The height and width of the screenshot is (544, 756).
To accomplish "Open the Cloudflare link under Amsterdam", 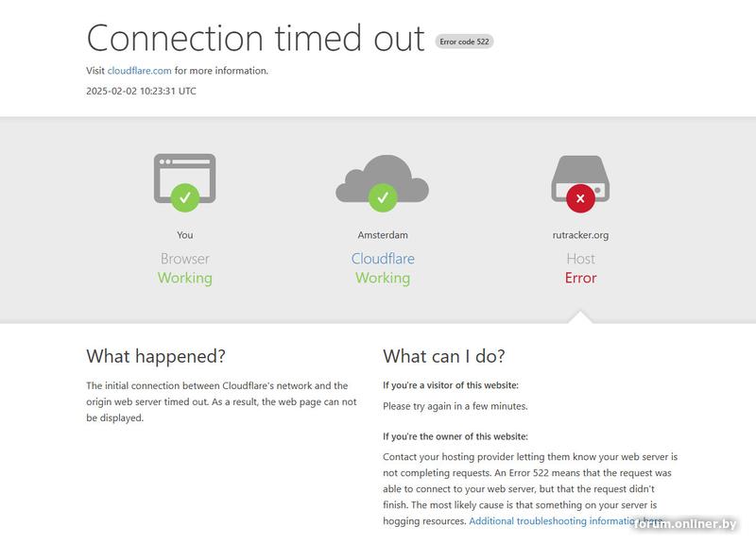I will pyautogui.click(x=383, y=259).
